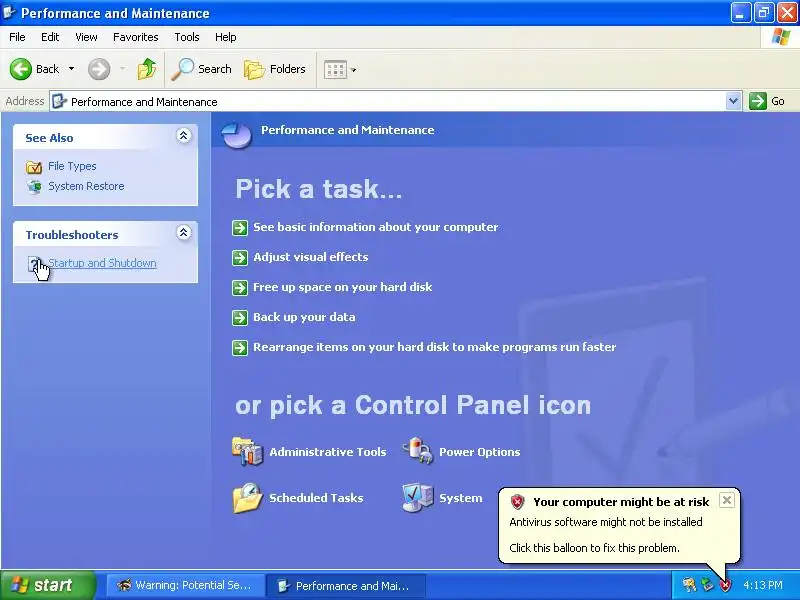Open the View menu
This screenshot has height=600, width=800.
(x=86, y=37)
